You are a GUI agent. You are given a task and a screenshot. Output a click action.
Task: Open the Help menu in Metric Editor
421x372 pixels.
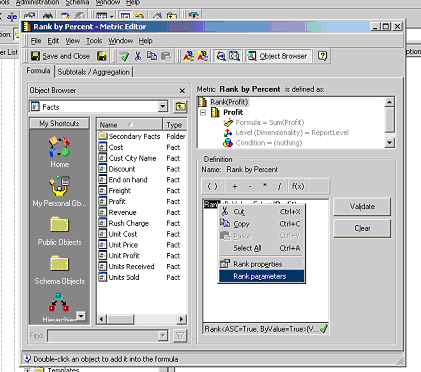tap(145, 41)
